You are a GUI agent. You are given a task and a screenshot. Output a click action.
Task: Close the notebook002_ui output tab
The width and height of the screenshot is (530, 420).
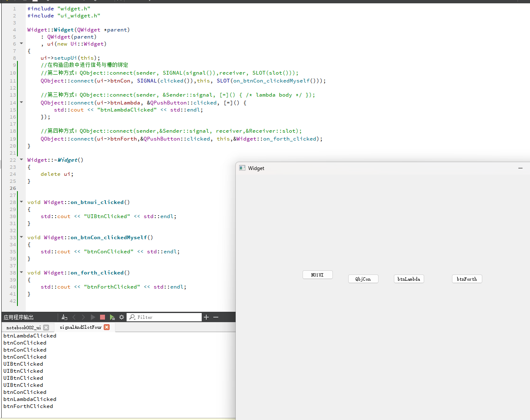pyautogui.click(x=46, y=328)
